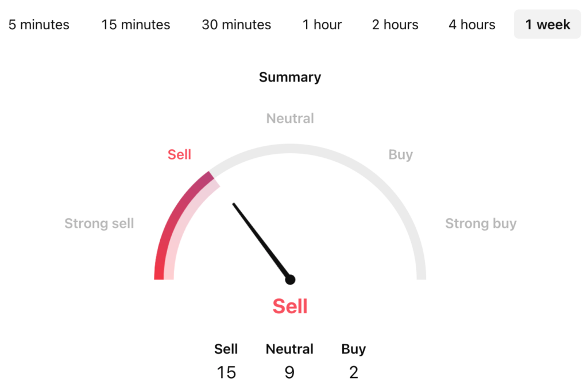The image size is (588, 389).
Task: Open the 30 minutes interval view
Action: [x=236, y=24]
